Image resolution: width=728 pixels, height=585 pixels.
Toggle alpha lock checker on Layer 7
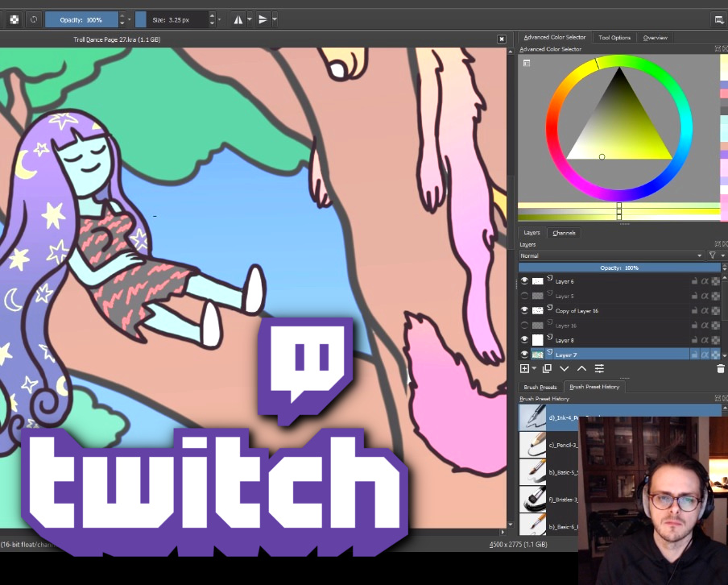click(715, 355)
